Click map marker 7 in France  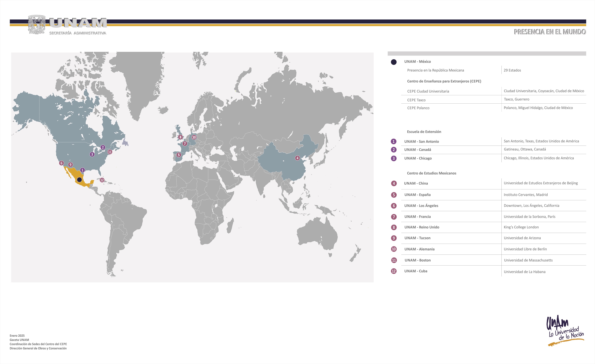(x=185, y=144)
